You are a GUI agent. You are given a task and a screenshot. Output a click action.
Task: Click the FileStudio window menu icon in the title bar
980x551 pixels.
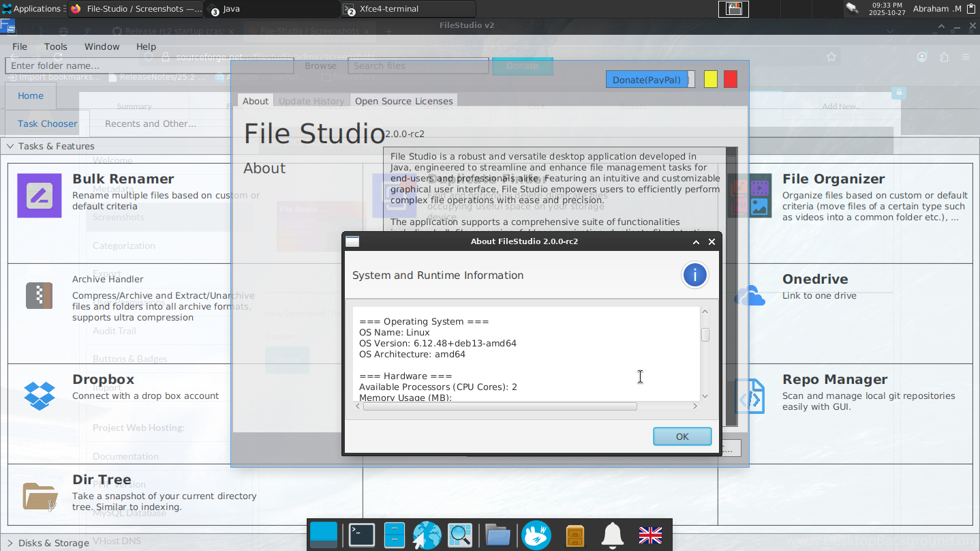coord(7,27)
